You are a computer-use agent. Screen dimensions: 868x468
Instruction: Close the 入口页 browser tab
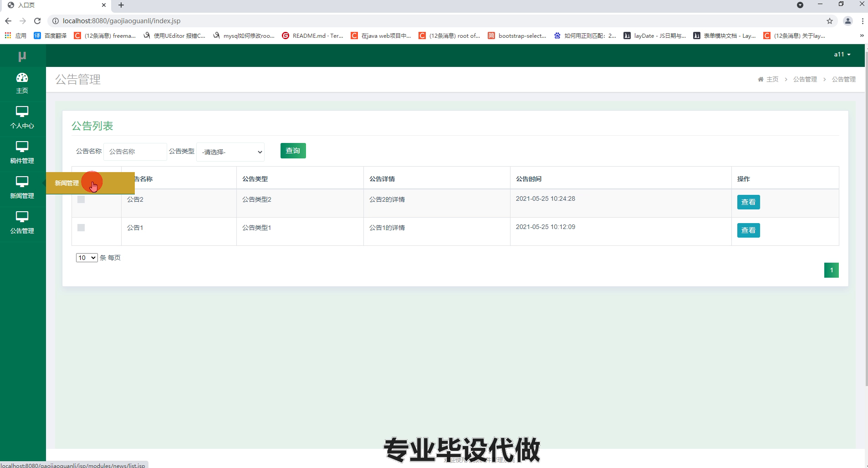pos(104,5)
